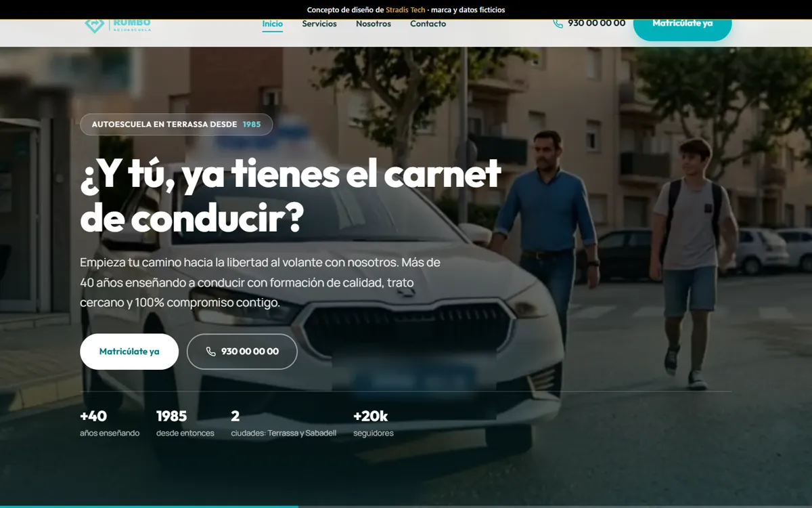Click the Rumbo Autoescuela logo
The image size is (812, 508).
click(118, 25)
